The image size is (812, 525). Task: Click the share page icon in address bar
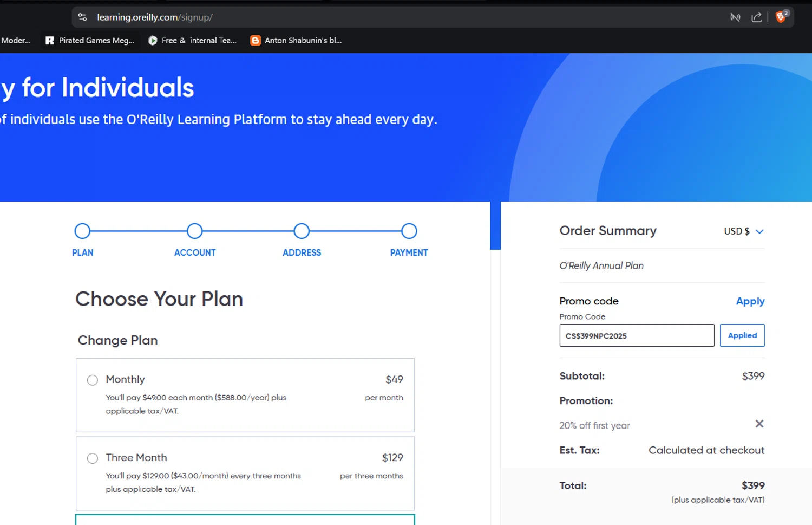click(x=756, y=17)
